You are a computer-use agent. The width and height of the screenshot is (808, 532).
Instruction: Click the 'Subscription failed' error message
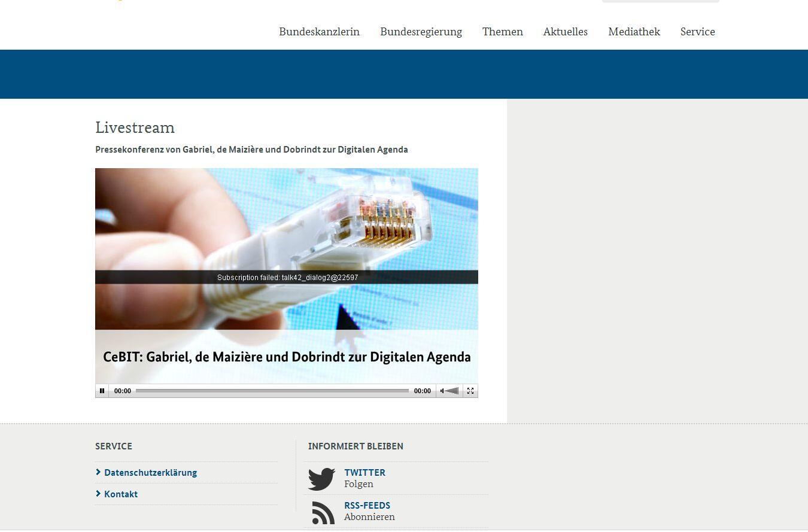[287, 278]
